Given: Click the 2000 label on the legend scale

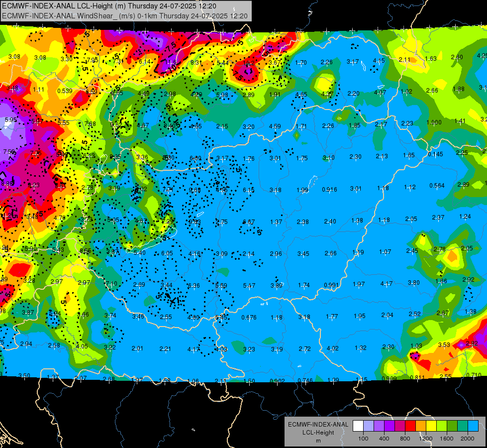Looking at the screenshot, I should point(467,439).
